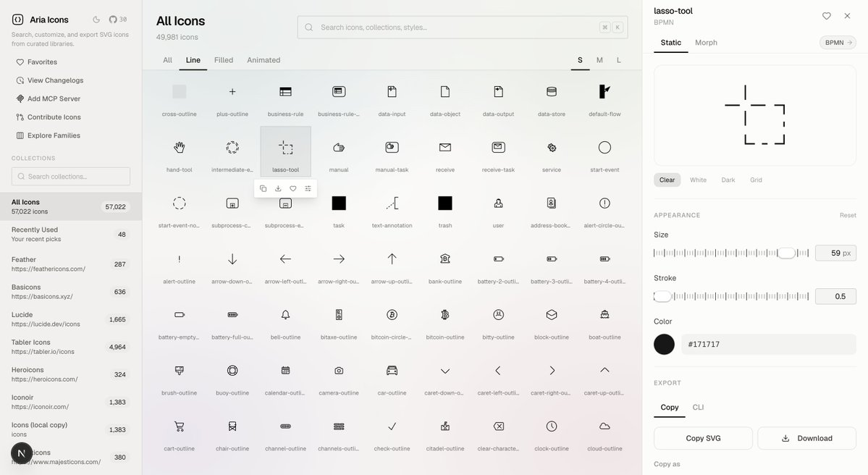The width and height of the screenshot is (868, 475).
Task: Copy lasso-tool via hover copy icon
Action: (x=263, y=189)
